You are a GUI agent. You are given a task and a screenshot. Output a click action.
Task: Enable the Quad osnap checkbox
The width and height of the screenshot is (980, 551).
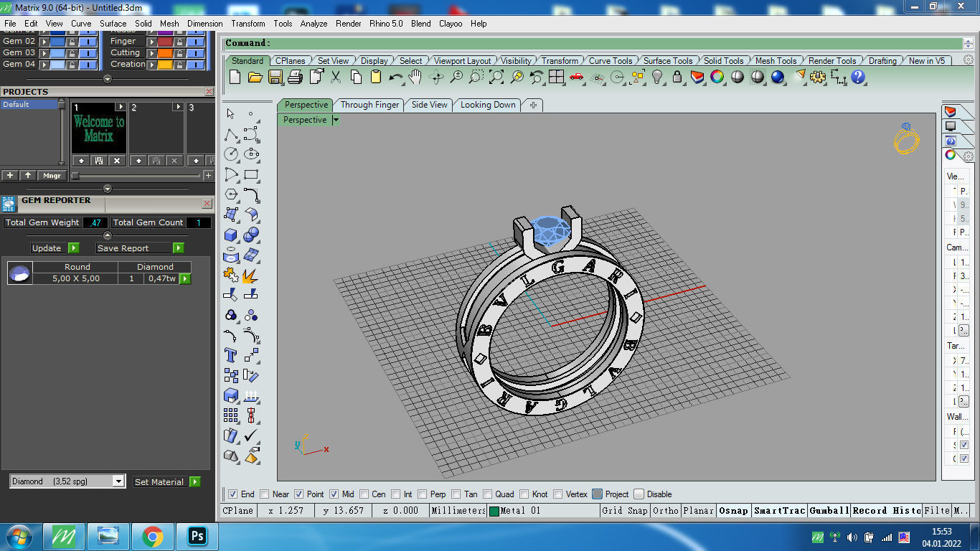click(x=487, y=494)
